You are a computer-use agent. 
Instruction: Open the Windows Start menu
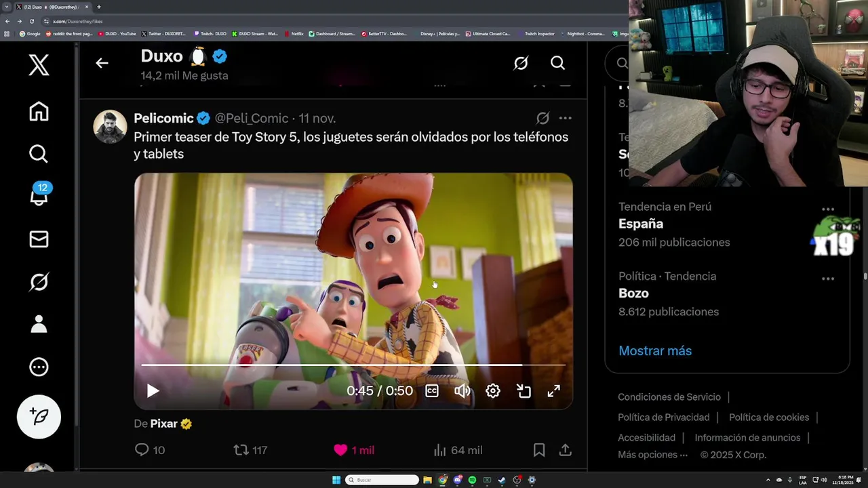[336, 480]
